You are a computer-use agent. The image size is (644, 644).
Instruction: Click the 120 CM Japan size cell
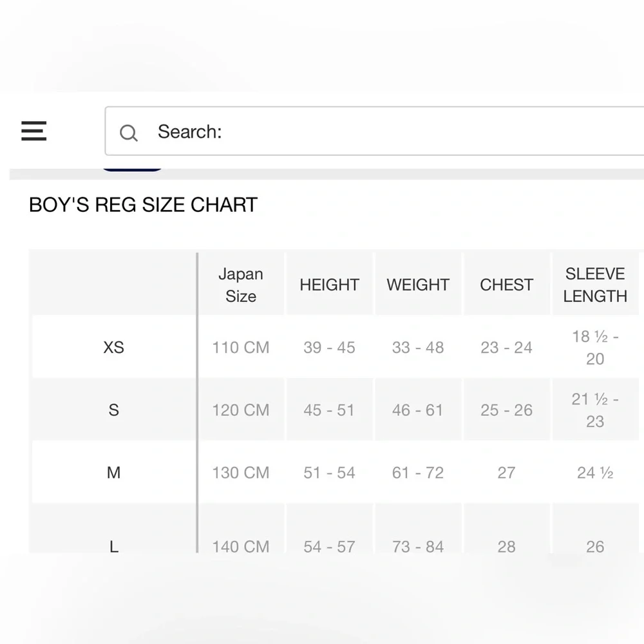(x=241, y=410)
